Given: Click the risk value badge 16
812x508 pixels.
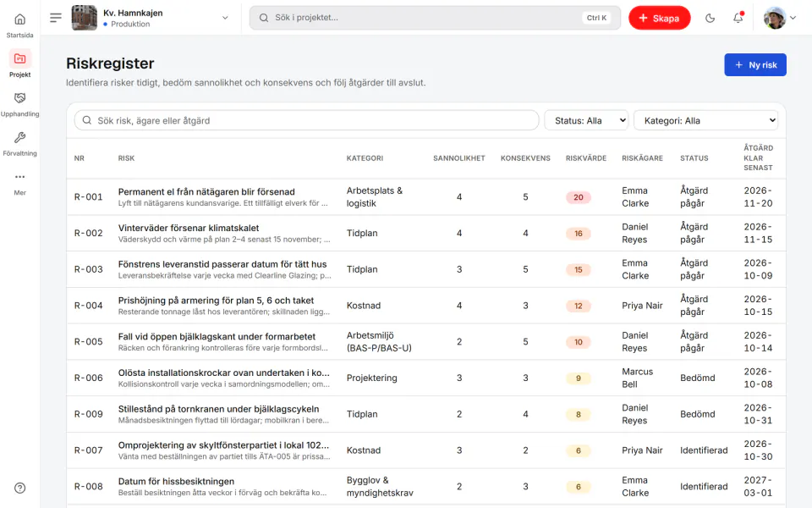Looking at the screenshot, I should 579,234.
